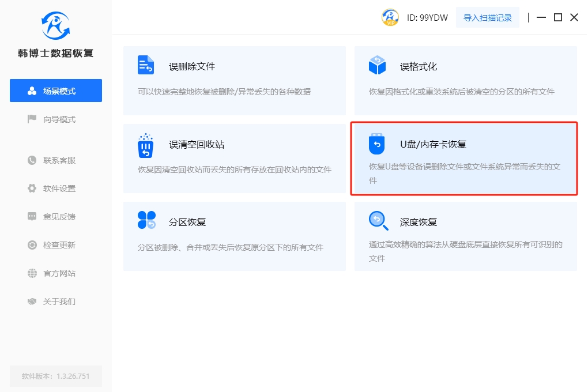Select 场景模式 in the sidebar
Image resolution: width=588 pixels, height=392 pixels.
(x=56, y=91)
